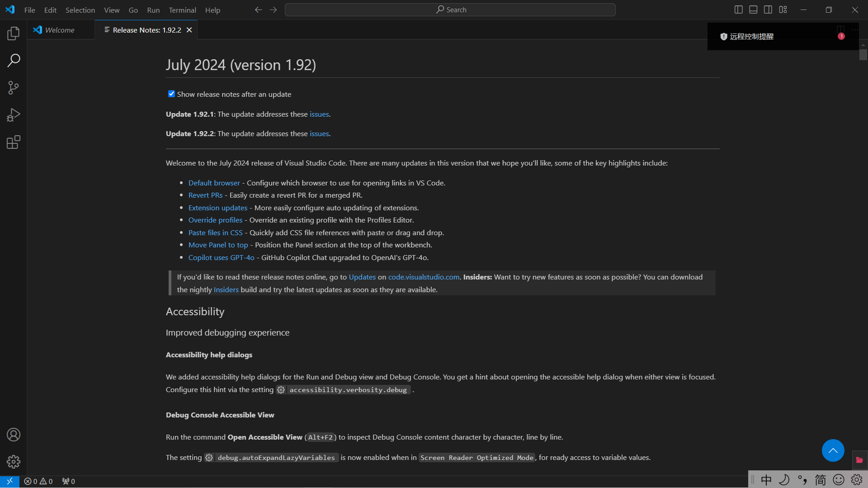Click the scroll-to-top blue circle button
This screenshot has height=488, width=868.
(x=833, y=450)
